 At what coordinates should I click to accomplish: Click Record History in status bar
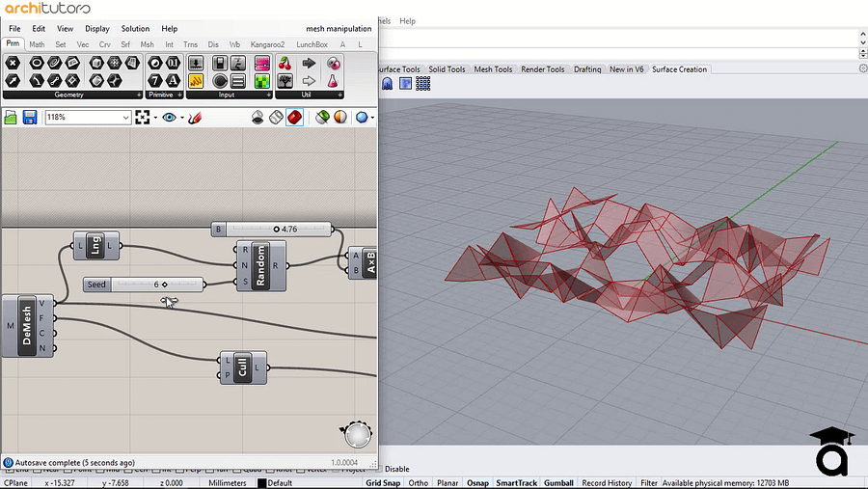pos(607,483)
